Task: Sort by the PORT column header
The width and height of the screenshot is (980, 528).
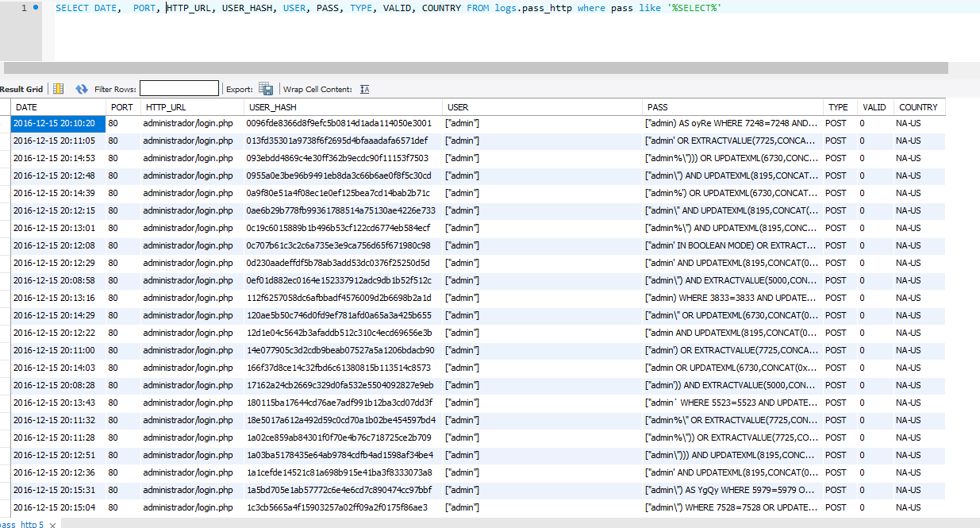Action: (121, 107)
